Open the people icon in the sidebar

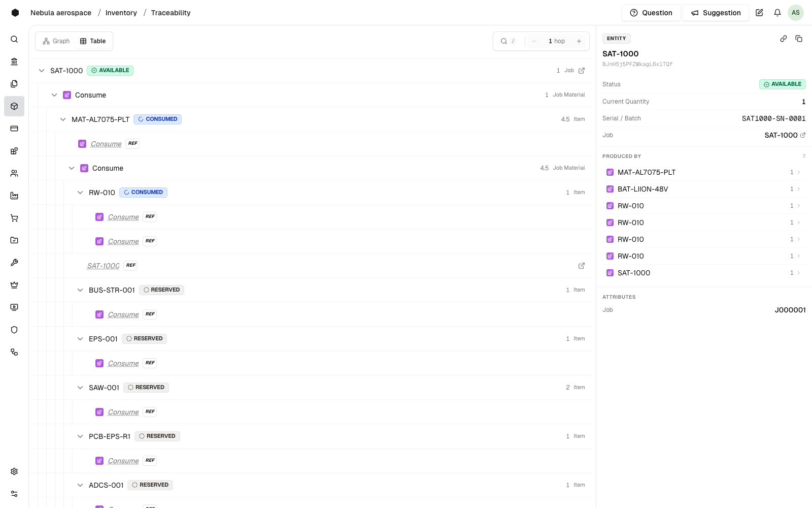click(14, 173)
